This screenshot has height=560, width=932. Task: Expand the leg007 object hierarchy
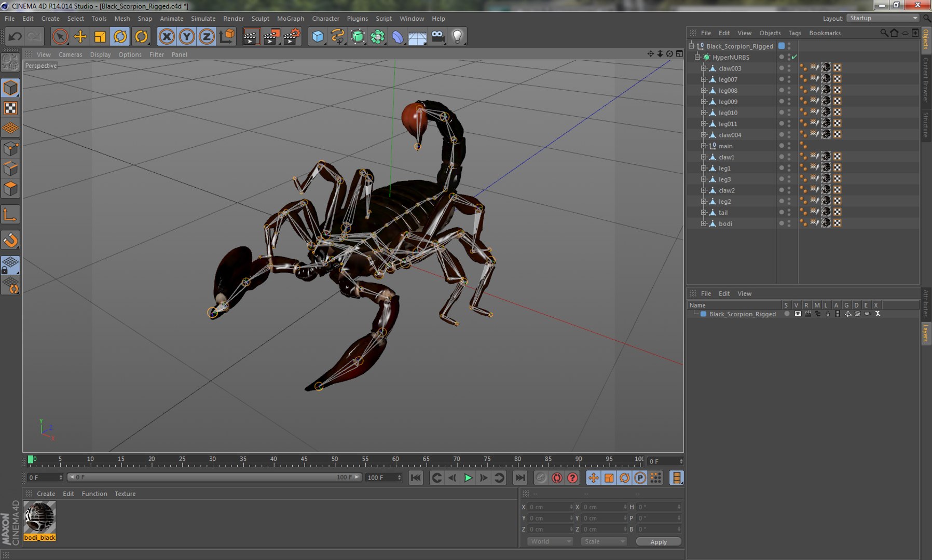pyautogui.click(x=704, y=79)
